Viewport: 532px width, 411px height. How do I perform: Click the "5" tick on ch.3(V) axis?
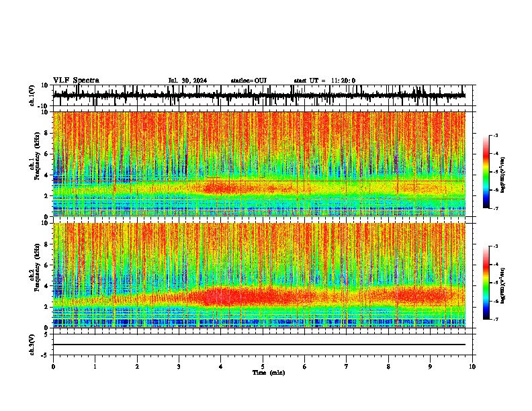pyautogui.click(x=46, y=334)
